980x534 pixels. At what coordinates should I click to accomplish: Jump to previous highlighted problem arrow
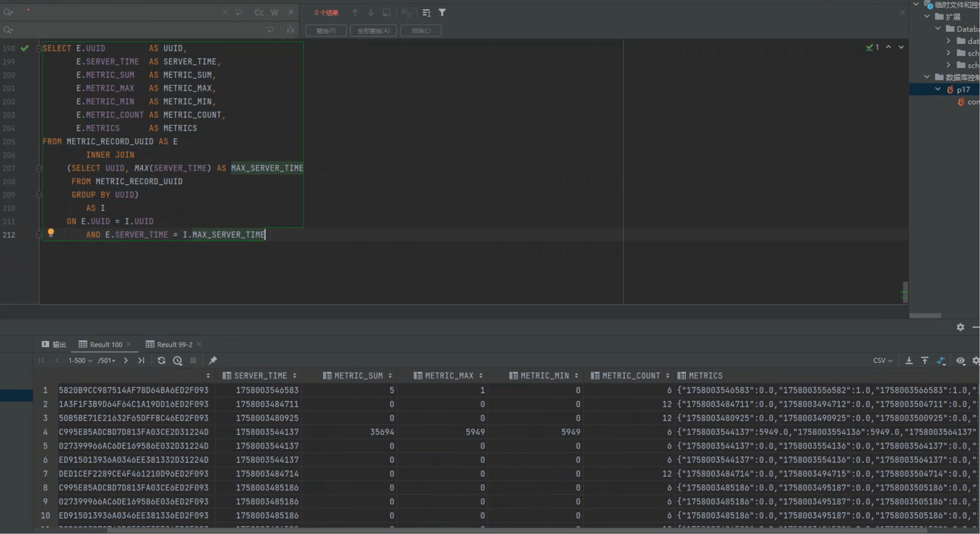click(x=889, y=47)
